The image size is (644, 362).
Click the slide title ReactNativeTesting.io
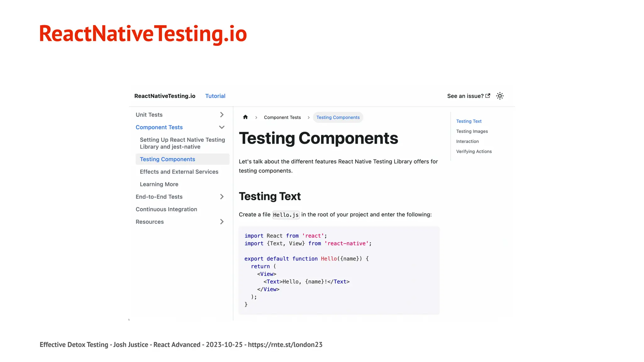click(143, 34)
